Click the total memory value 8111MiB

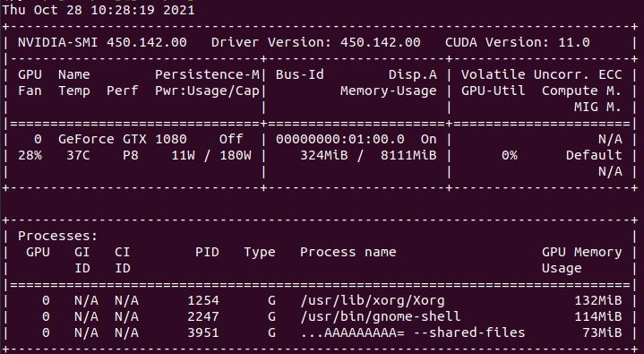[408, 155]
